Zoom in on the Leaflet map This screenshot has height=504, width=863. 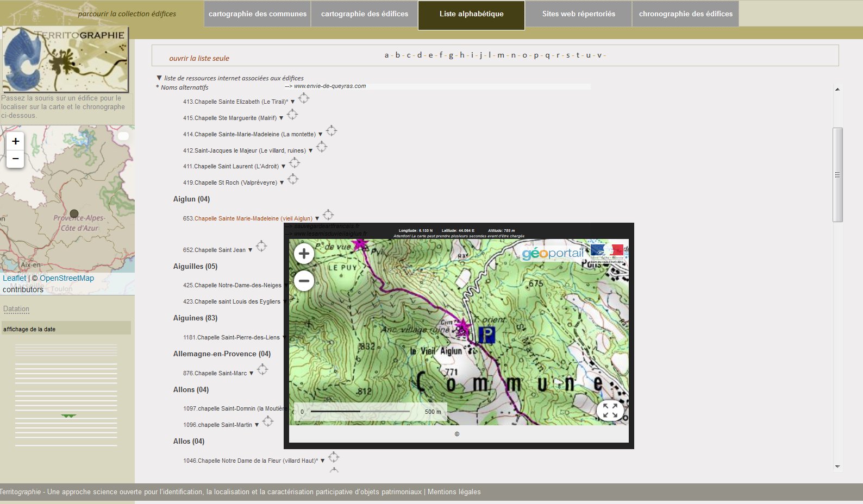(x=15, y=141)
